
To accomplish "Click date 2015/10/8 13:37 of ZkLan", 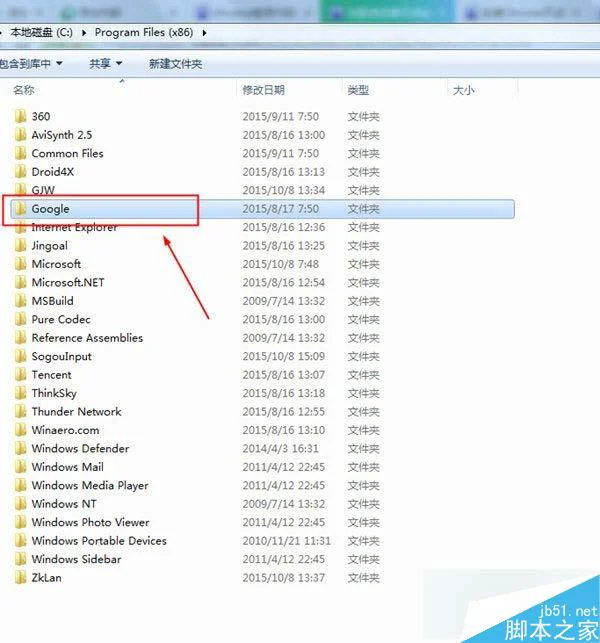I will coord(283,578).
